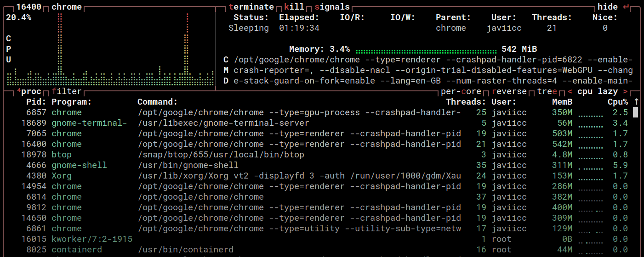The image size is (644, 257).
Task: Click the process list scrollbar handle
Action: click(x=636, y=112)
